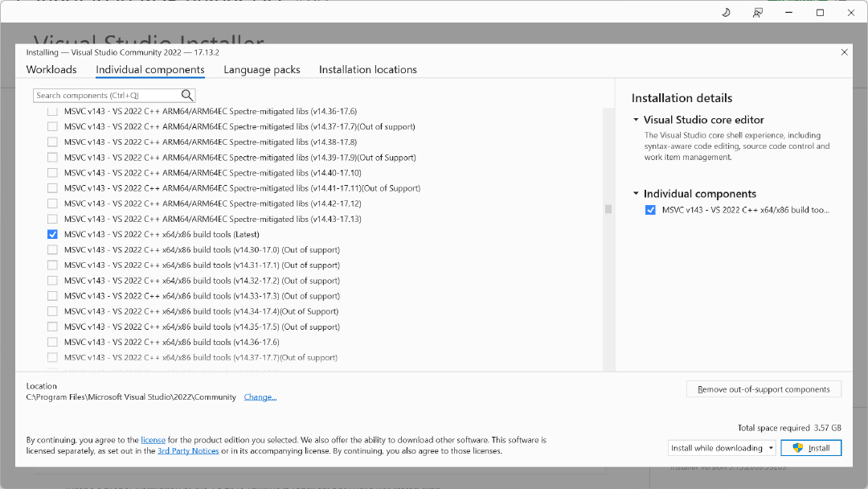The height and width of the screenshot is (489, 868).
Task: Check ARM64 Spectre-mitigated libs v14.42-17.12 box
Action: coord(52,203)
